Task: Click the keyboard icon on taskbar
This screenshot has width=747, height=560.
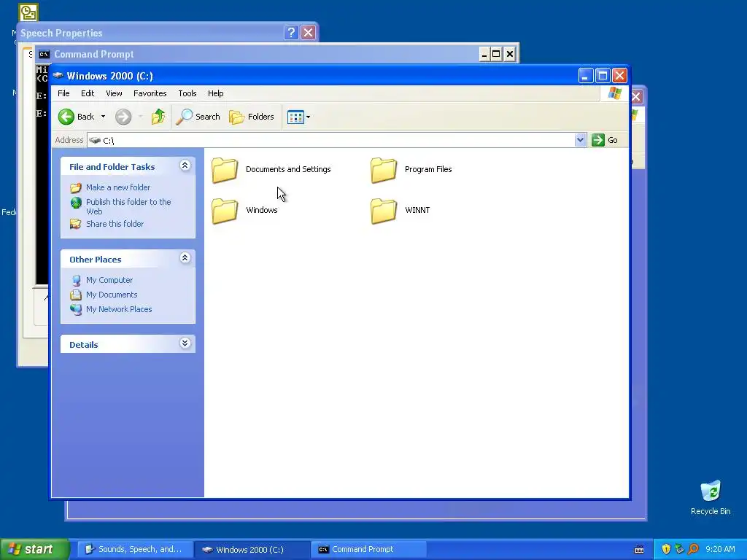Action: tap(639, 550)
